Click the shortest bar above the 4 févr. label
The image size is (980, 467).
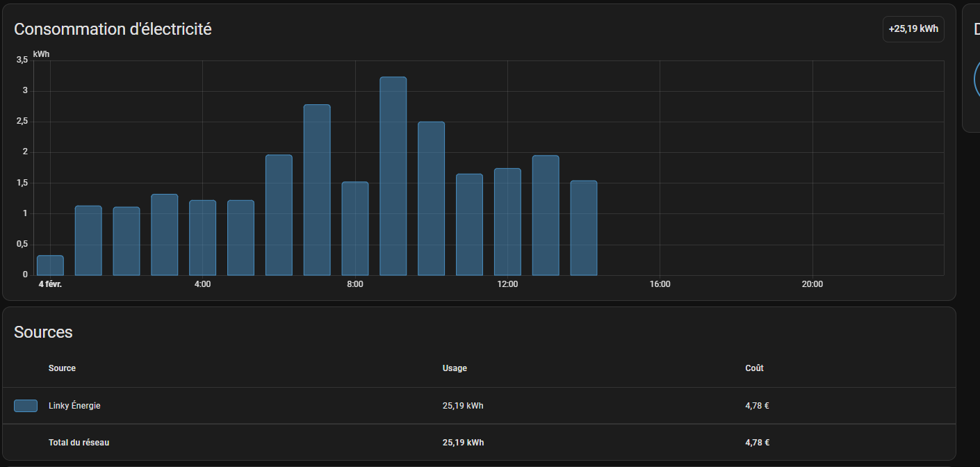click(x=50, y=265)
